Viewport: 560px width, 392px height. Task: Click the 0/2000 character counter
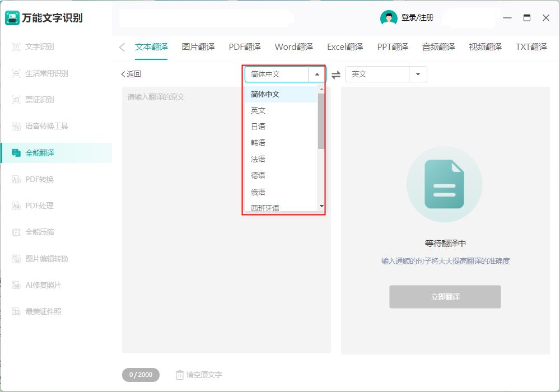click(x=141, y=375)
